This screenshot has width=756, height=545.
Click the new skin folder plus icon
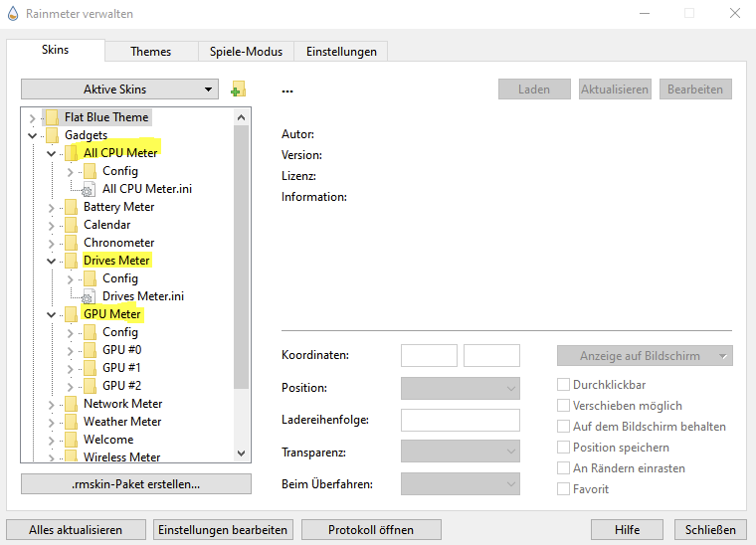[238, 90]
